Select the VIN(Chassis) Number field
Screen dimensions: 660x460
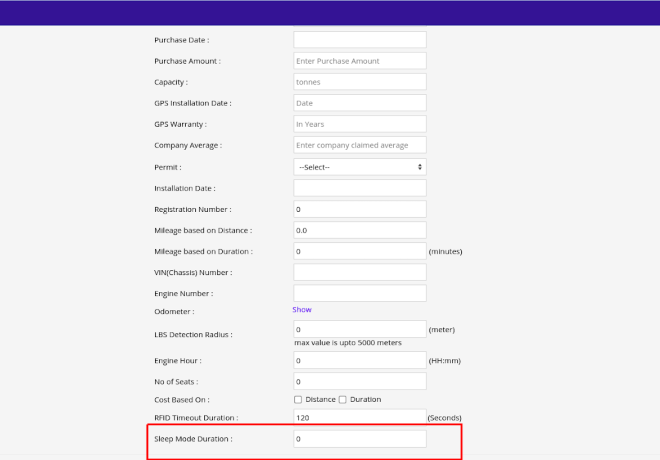[360, 272]
